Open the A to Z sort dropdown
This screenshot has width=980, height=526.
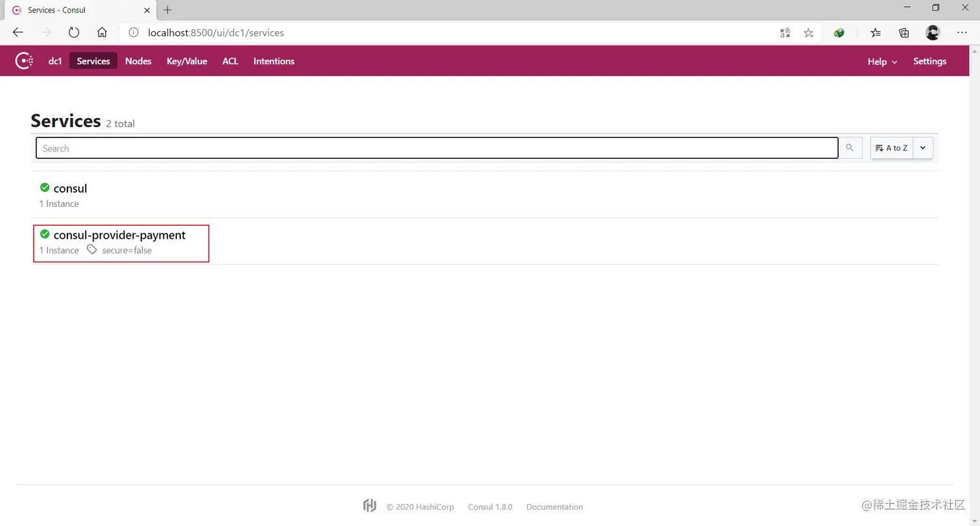coord(892,148)
